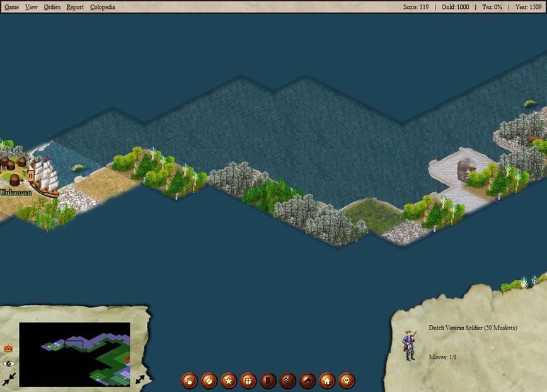547x392 pixels.
Task: Click the marsh tile on the land strip
Action: 372,214
